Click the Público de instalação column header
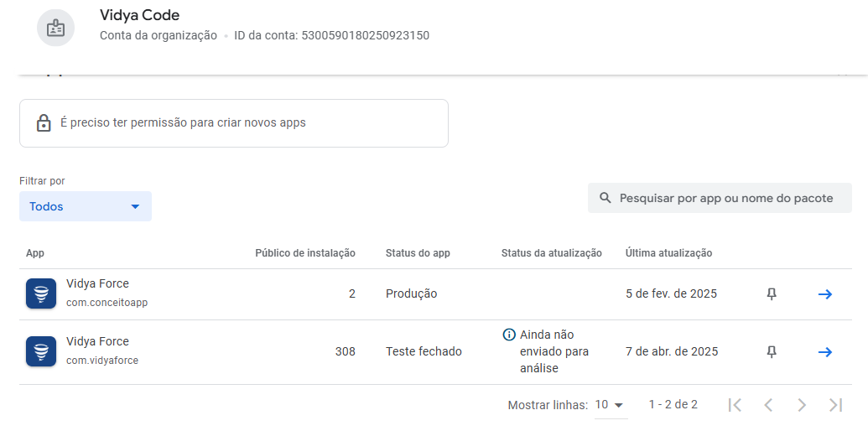Viewport: 868px width, 431px height. click(305, 253)
